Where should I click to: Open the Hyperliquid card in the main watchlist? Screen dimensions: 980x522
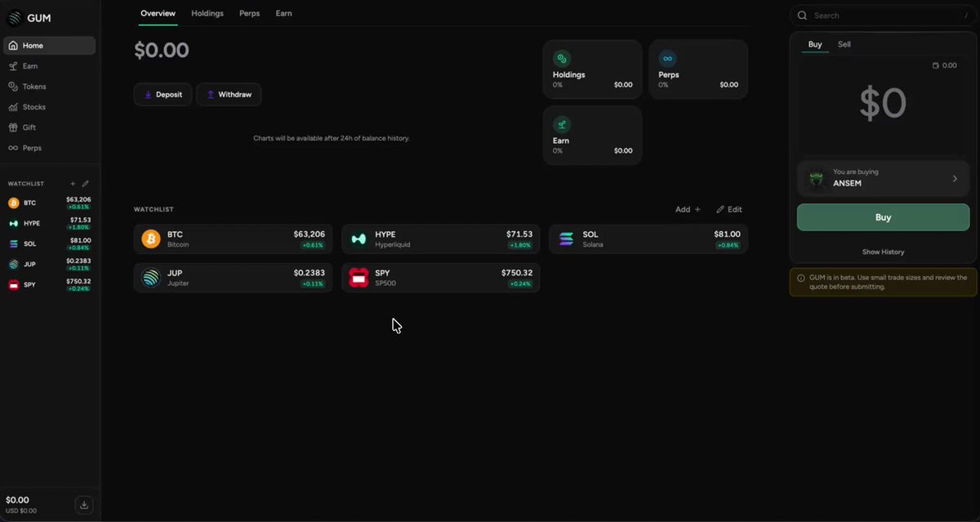coord(441,239)
